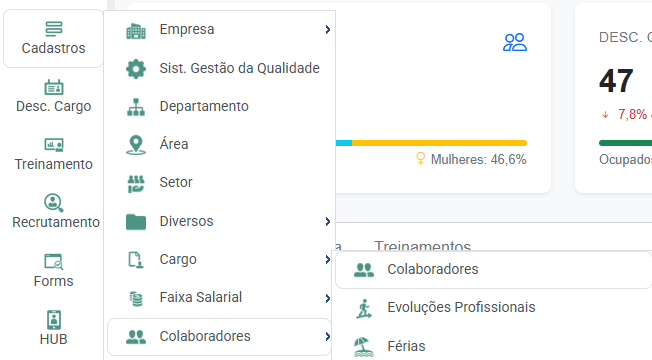Click the Empresa building icon
This screenshot has height=360, width=652.
[x=136, y=31]
